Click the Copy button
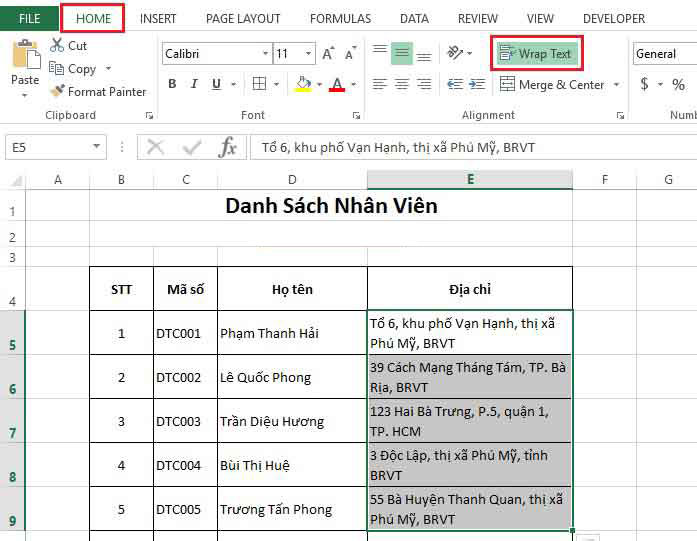This screenshot has width=697, height=541. tap(73, 69)
